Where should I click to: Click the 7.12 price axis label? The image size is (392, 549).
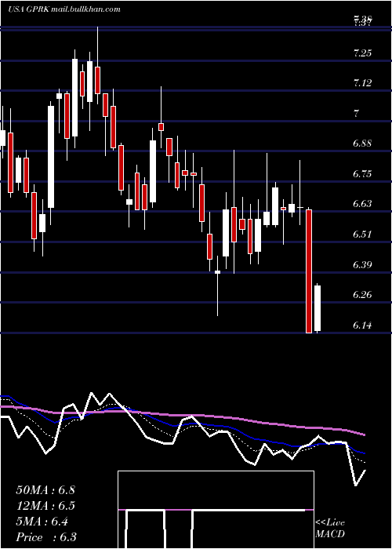pos(362,83)
